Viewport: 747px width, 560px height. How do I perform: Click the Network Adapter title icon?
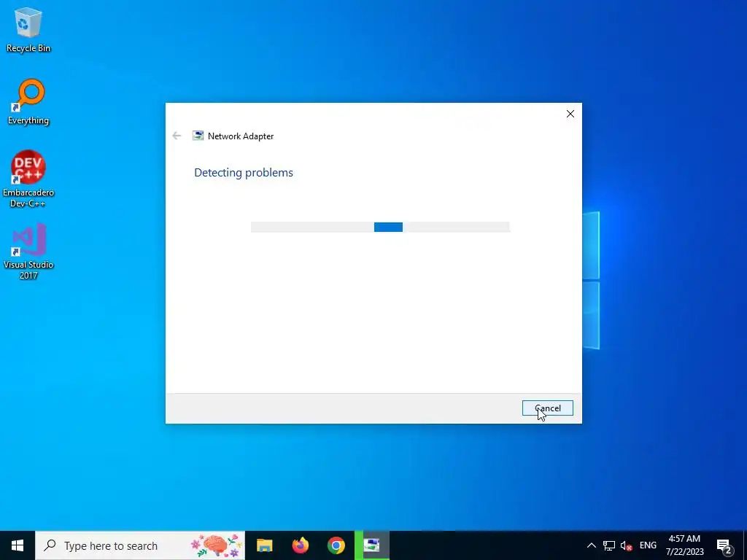(198, 136)
